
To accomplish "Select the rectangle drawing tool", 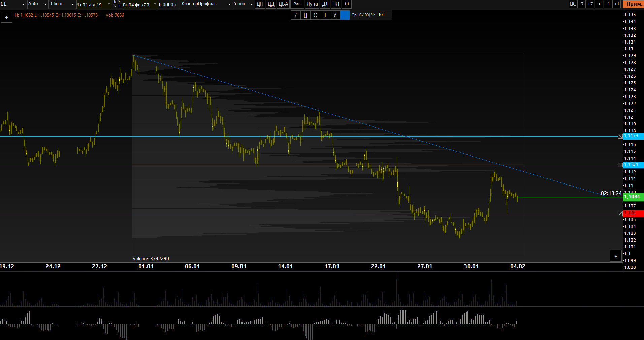I will point(305,15).
